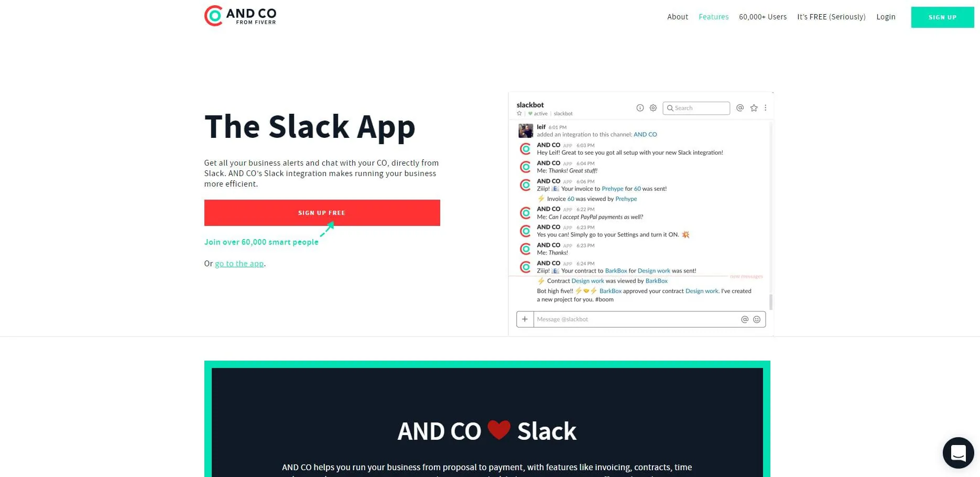Click the 'active' status label under slackbot
The image size is (980, 477).
541,114
